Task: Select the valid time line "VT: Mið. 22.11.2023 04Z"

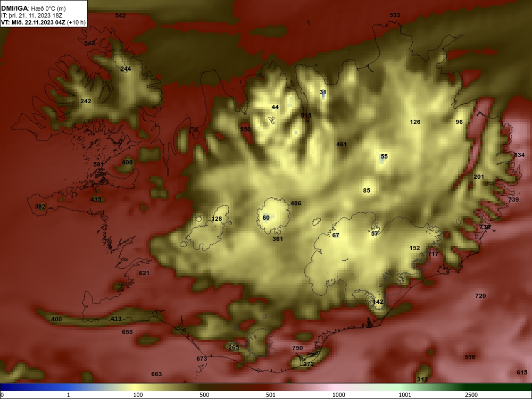Action: [x=34, y=23]
